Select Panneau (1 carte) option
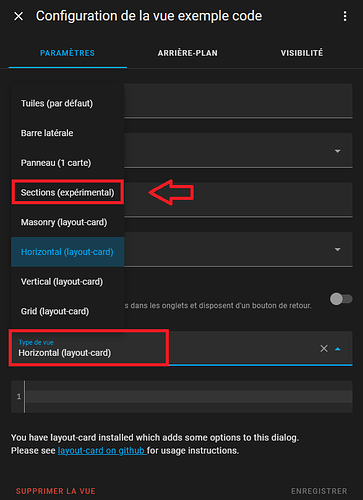This screenshot has width=363, height=500. pyautogui.click(x=67, y=163)
